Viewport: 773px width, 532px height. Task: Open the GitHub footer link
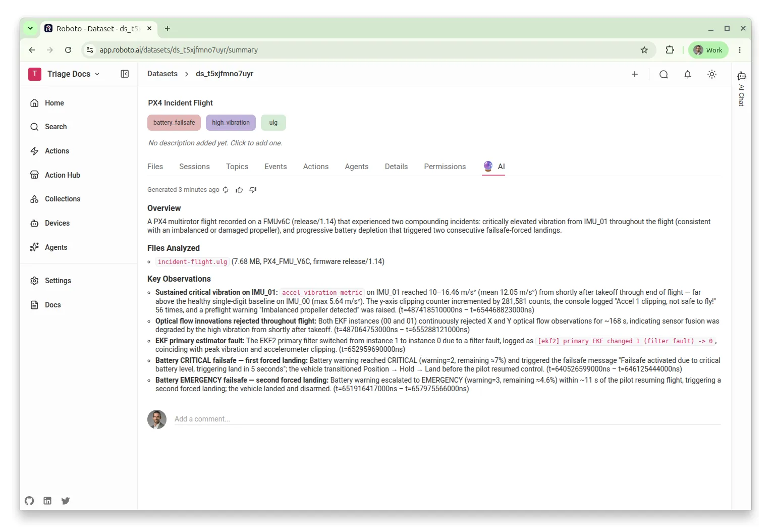pyautogui.click(x=29, y=501)
